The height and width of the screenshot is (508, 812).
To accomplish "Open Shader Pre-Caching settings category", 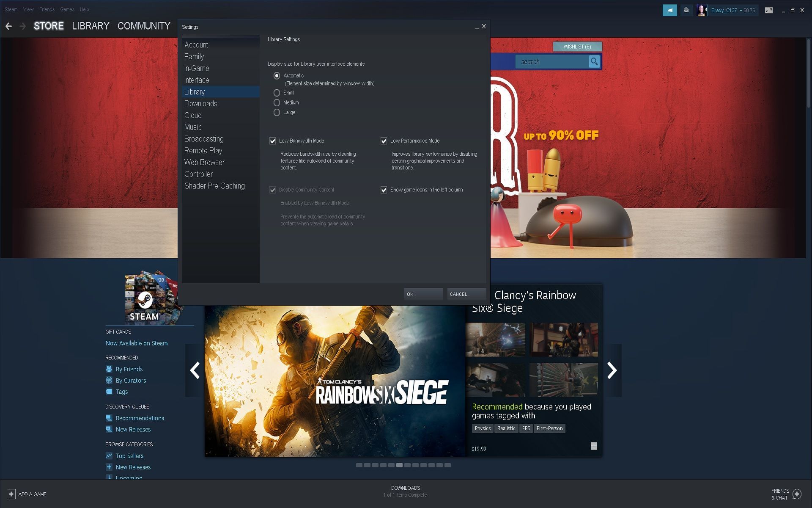I will coord(220,186).
